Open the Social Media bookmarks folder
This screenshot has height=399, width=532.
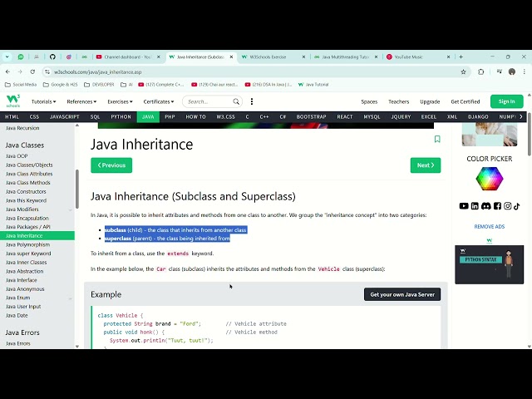[21, 85]
